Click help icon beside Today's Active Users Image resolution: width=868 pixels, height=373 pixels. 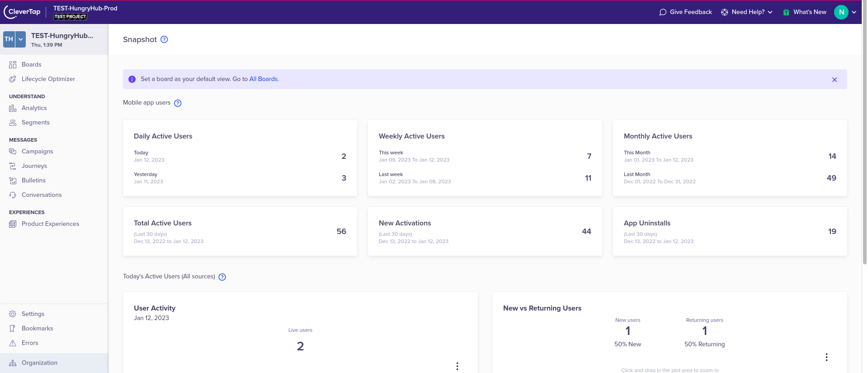click(222, 277)
